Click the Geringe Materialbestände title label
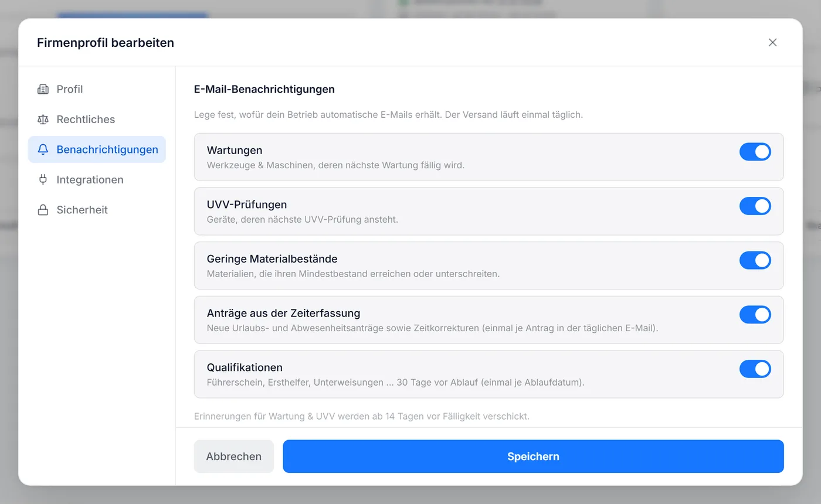Viewport: 821px width, 504px height. 272,259
